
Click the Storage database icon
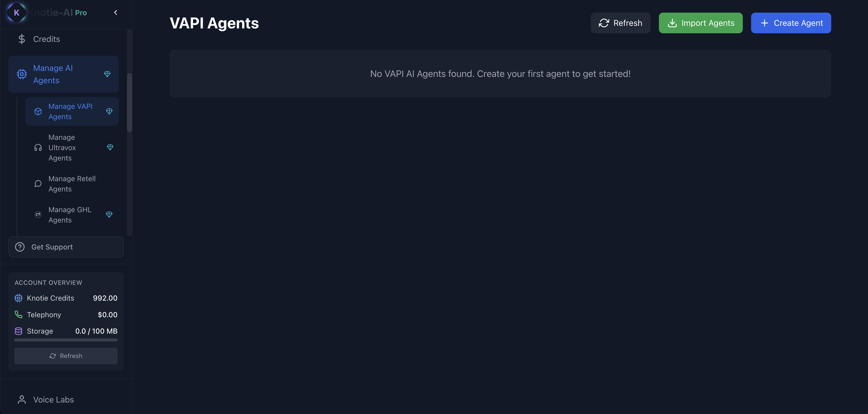click(x=18, y=331)
